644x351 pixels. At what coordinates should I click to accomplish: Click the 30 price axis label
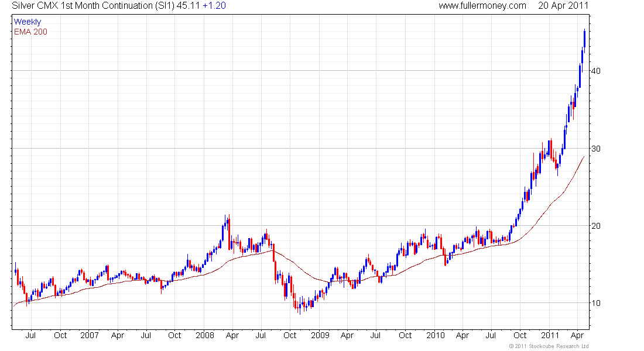[595, 149]
